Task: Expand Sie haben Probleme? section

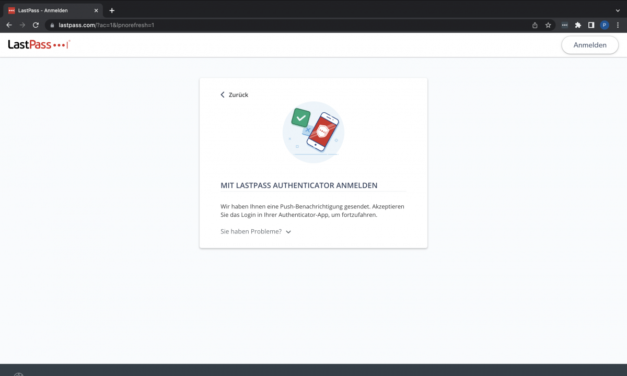Action: pos(256,232)
